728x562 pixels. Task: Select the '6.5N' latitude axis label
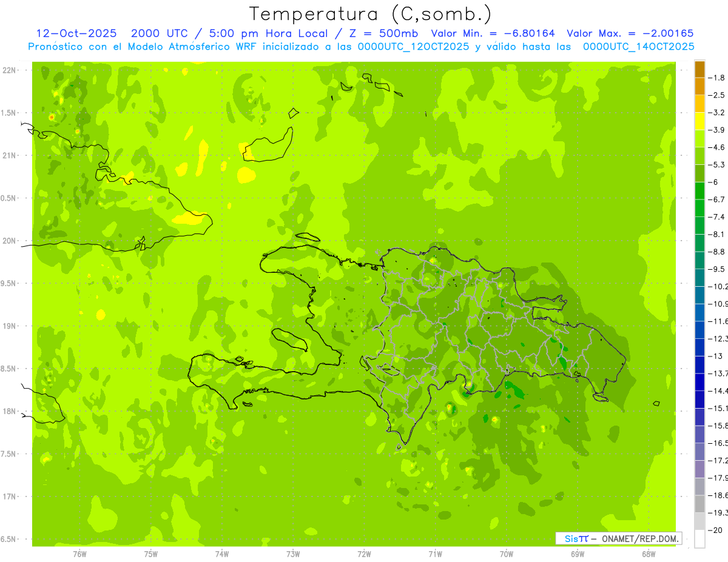8,539
